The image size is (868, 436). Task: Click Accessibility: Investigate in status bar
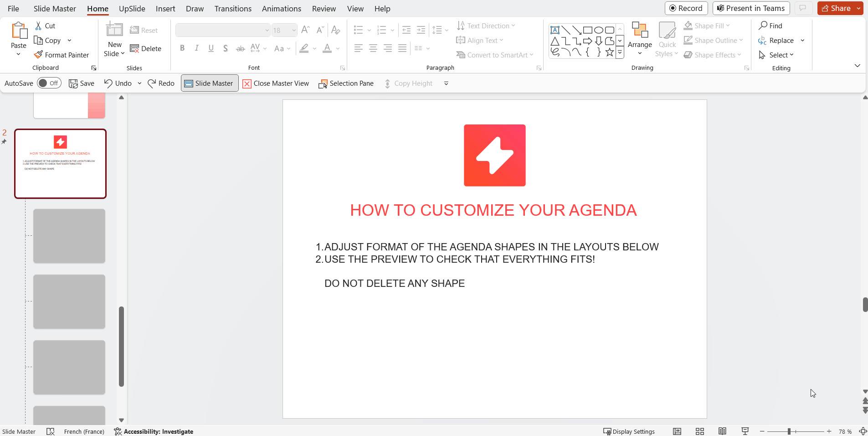click(154, 431)
